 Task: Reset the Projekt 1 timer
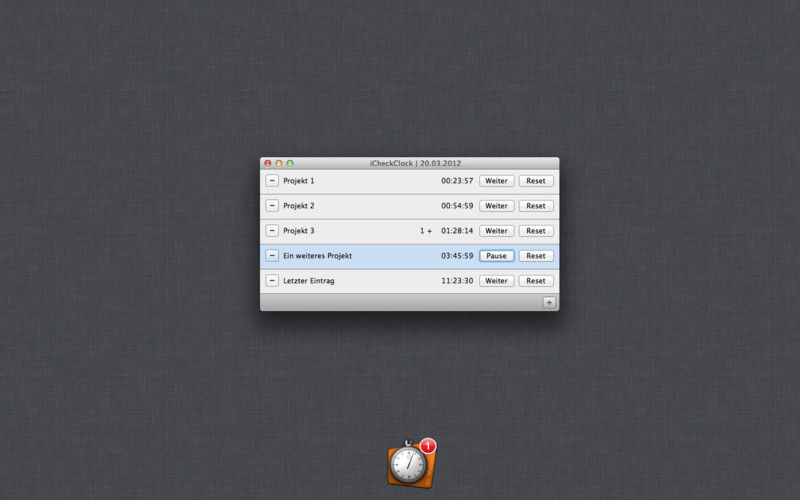point(536,181)
